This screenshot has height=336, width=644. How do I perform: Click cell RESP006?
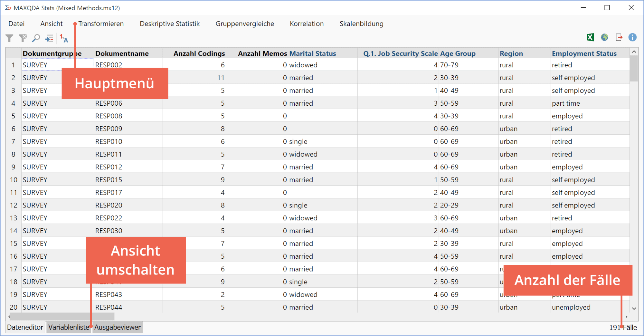128,103
